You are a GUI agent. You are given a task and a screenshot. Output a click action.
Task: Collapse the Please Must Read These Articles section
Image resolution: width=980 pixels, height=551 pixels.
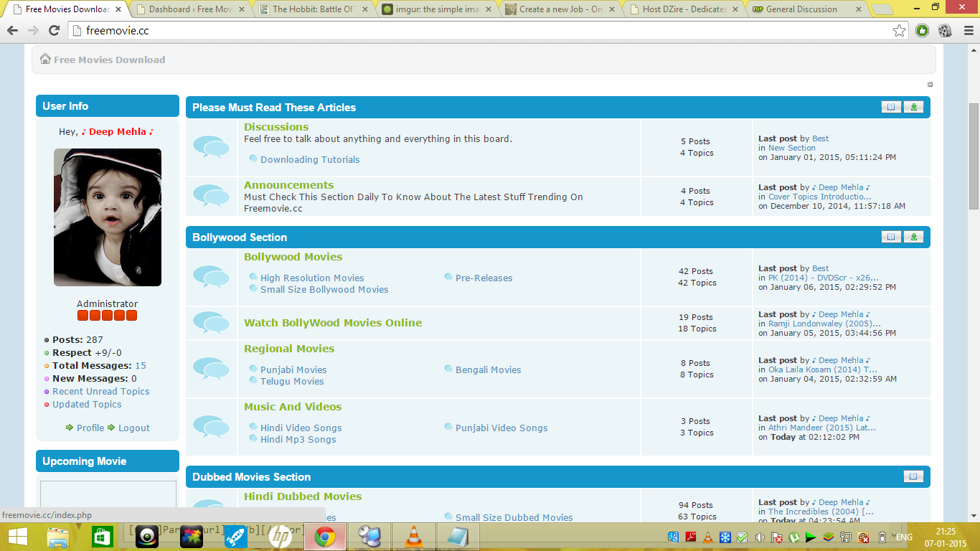coord(913,106)
